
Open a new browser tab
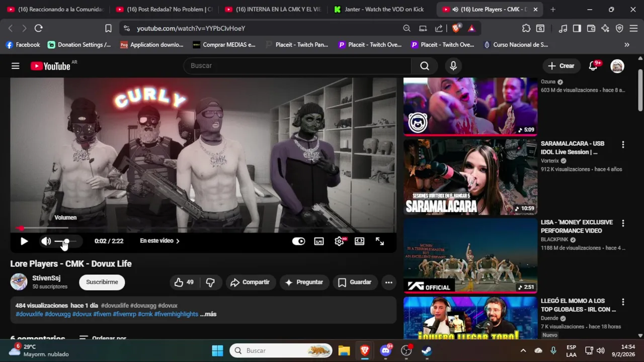(x=553, y=9)
